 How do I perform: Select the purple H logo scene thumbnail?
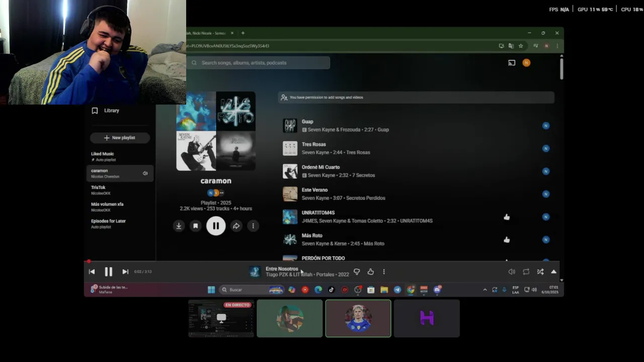427,318
